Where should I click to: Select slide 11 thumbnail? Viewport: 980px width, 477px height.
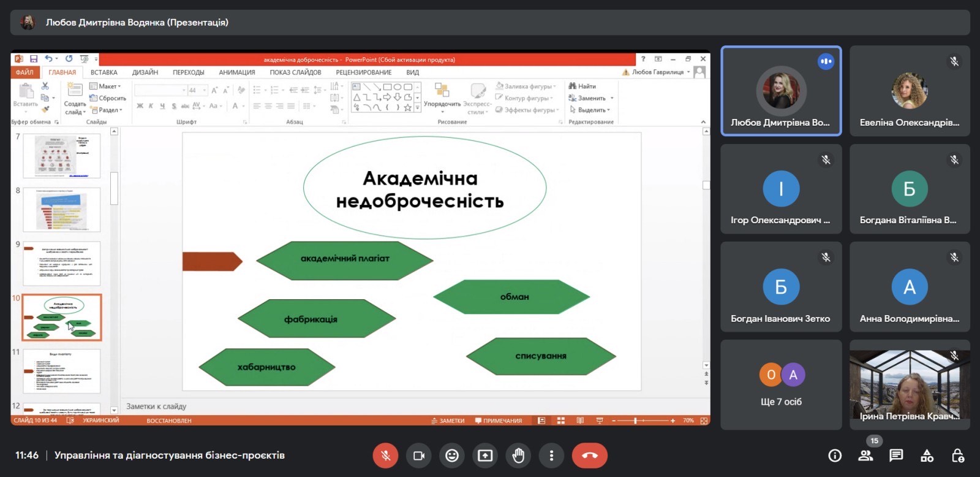pyautogui.click(x=61, y=371)
